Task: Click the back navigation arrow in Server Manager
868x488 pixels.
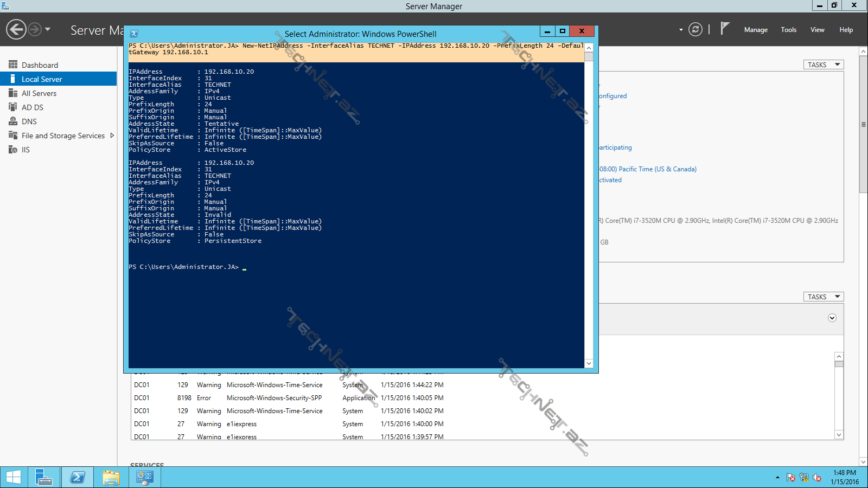Action: (16, 29)
